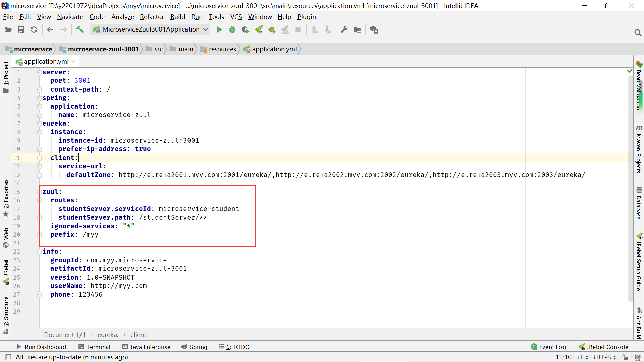Click the Open folder toolbar icon

click(8, 30)
